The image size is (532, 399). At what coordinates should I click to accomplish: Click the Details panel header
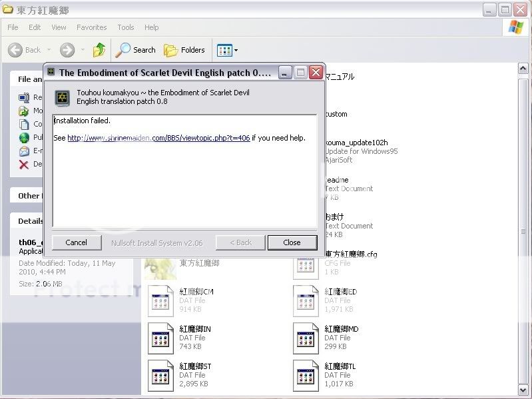[31, 221]
